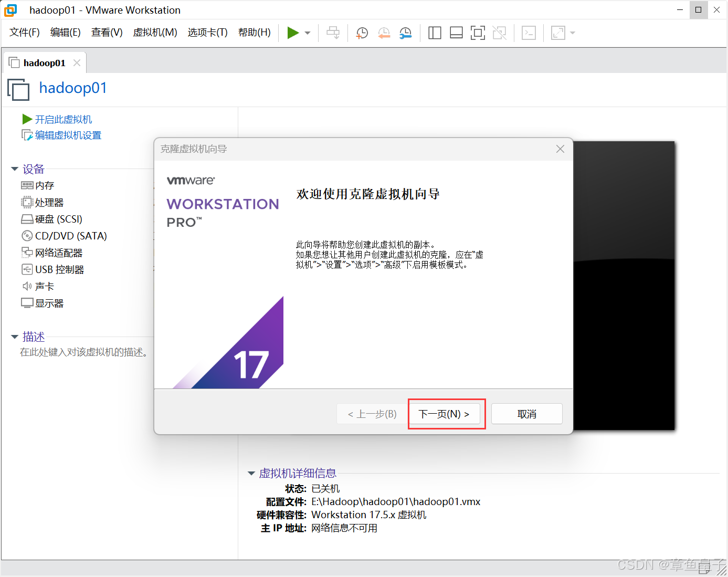
Task: Click the memory chip icon beside 内存
Action: 27,185
